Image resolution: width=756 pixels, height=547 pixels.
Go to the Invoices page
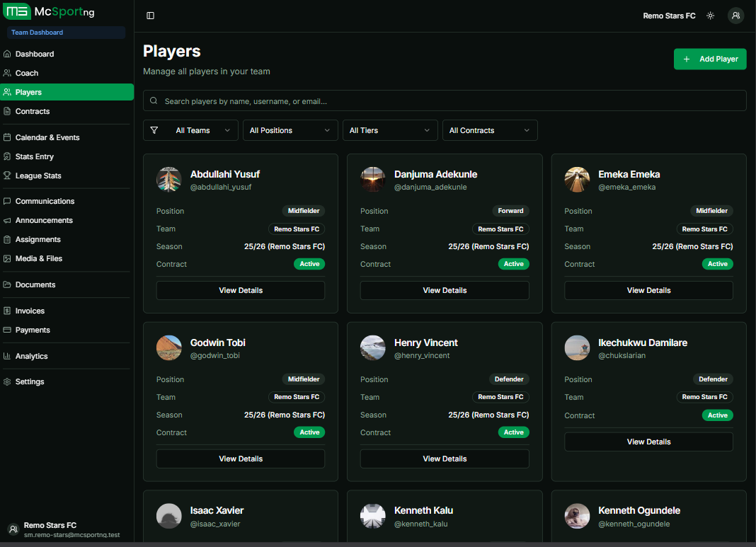[31, 310]
